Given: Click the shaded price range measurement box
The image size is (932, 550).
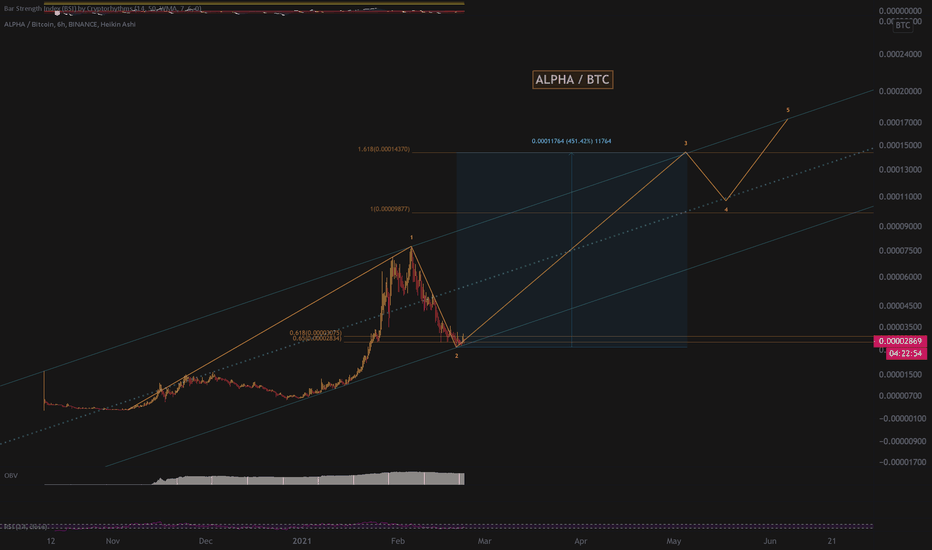Looking at the screenshot, I should [572, 250].
